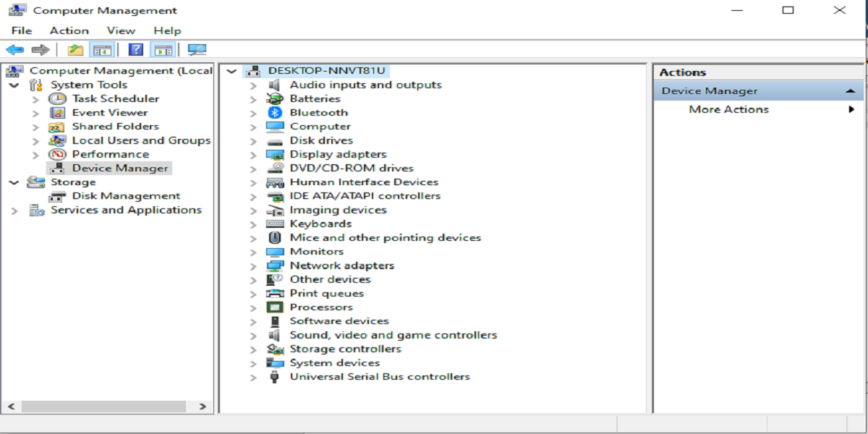
Task: Collapse the Device Manager actions section arrow
Action: tap(851, 91)
